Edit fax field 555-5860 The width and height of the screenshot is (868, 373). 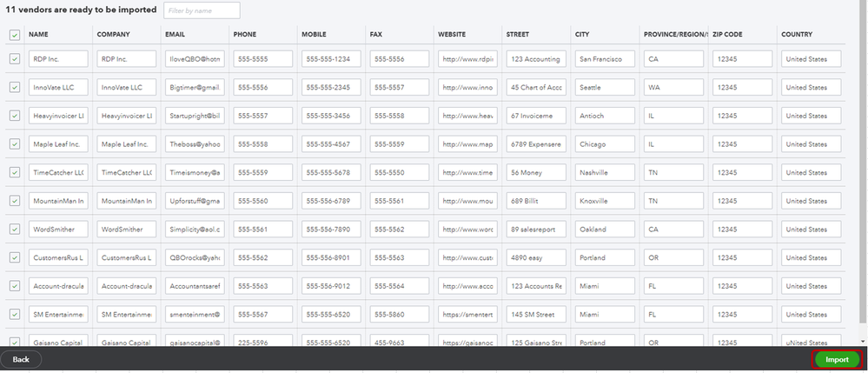pos(399,314)
